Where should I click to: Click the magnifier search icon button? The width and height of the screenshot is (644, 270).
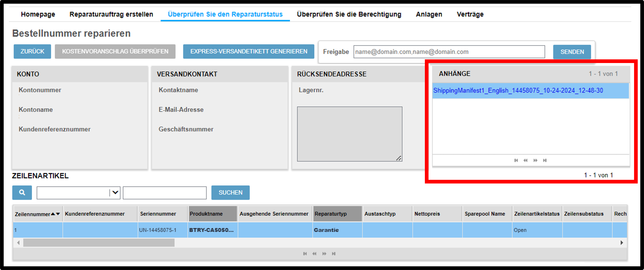22,192
